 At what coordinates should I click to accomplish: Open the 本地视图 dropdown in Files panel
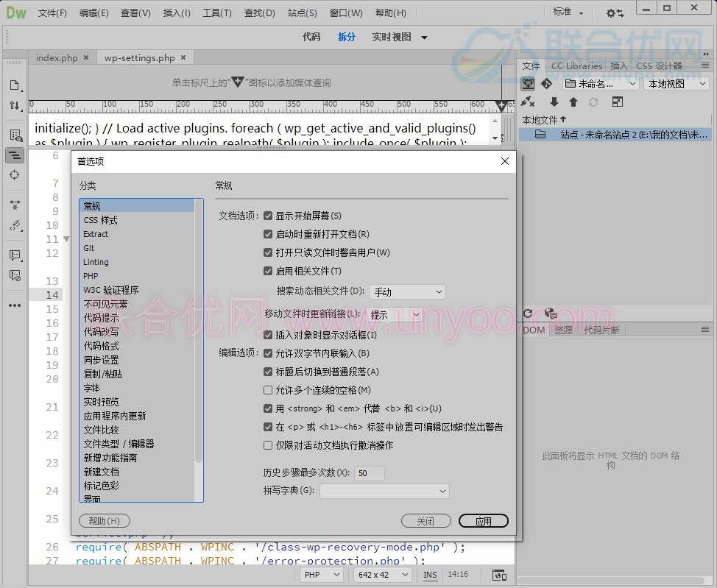pos(676,84)
